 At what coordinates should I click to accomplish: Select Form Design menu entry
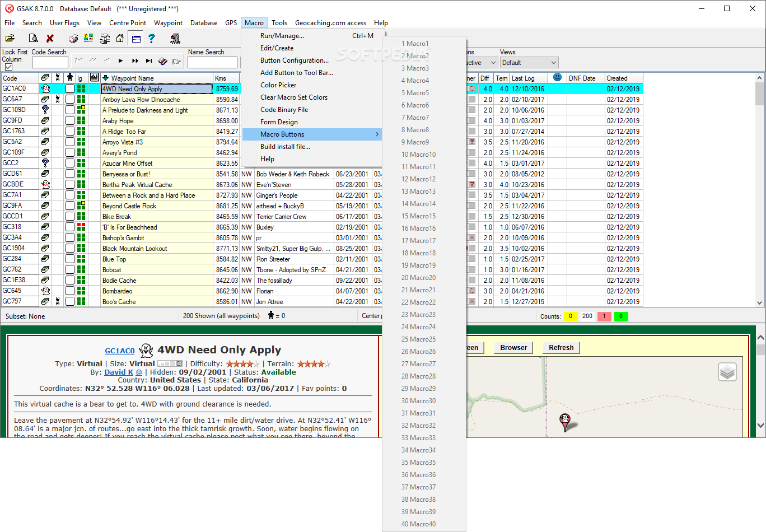point(312,122)
